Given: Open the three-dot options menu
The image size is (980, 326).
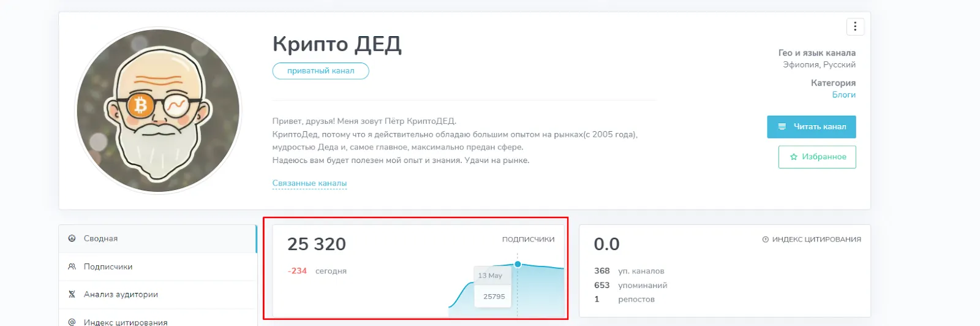Looking at the screenshot, I should [855, 27].
